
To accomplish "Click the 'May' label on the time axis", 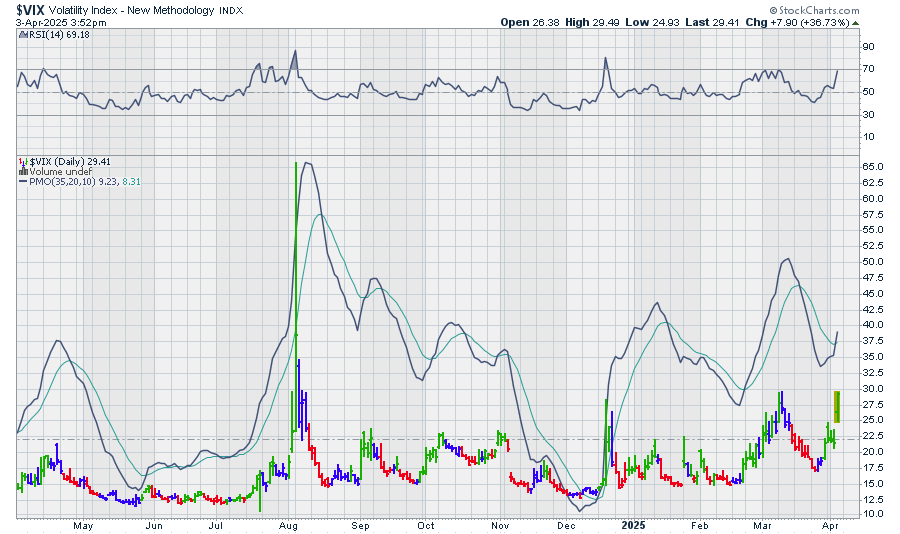I will (83, 525).
